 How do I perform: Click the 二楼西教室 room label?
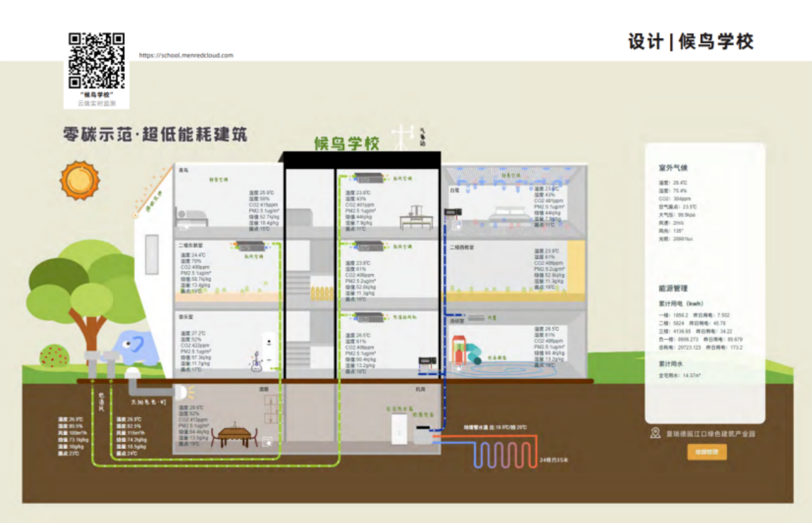coord(463,248)
